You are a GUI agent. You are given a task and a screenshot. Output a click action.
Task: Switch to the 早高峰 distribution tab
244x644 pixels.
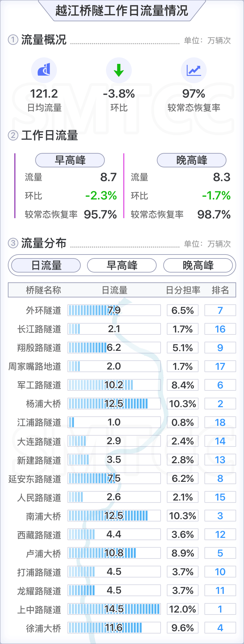122,265
